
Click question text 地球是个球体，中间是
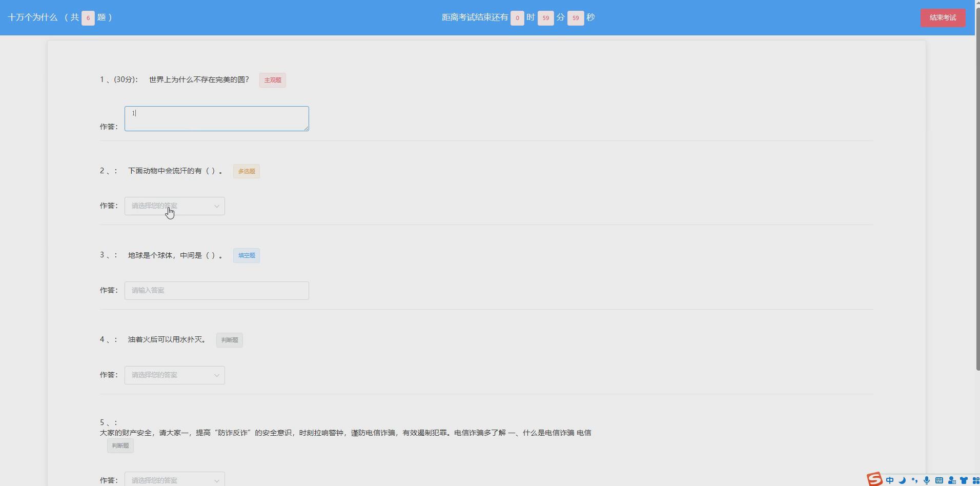pyautogui.click(x=175, y=255)
